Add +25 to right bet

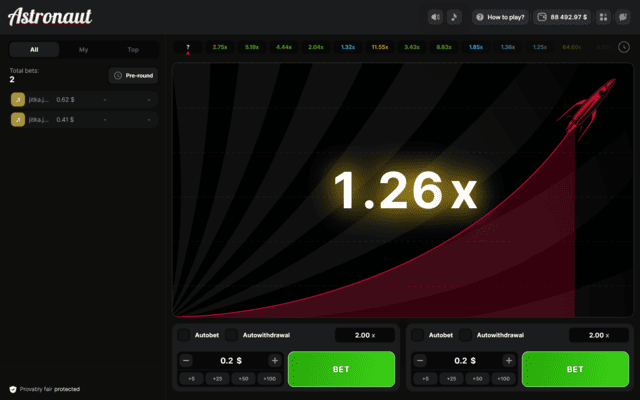[x=451, y=379]
